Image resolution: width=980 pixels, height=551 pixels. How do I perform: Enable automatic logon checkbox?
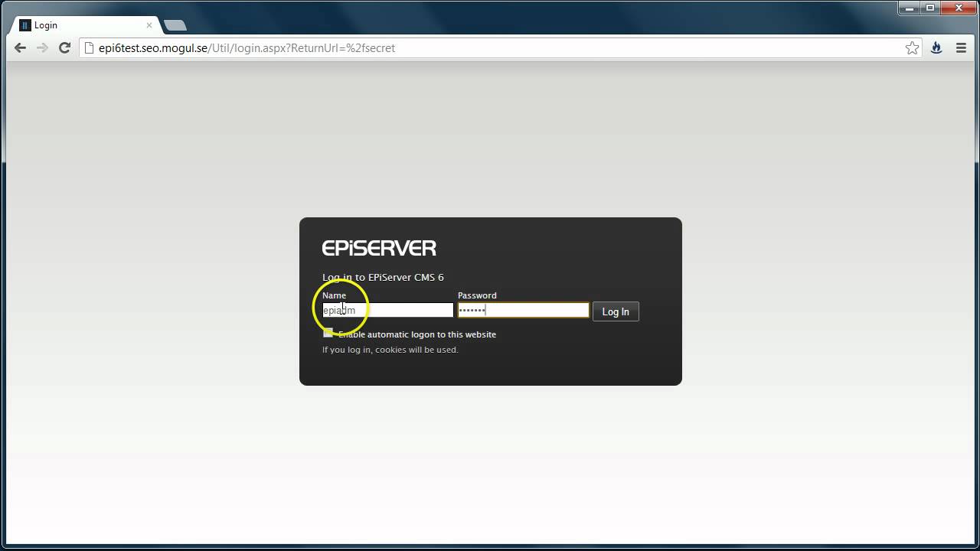(x=328, y=333)
